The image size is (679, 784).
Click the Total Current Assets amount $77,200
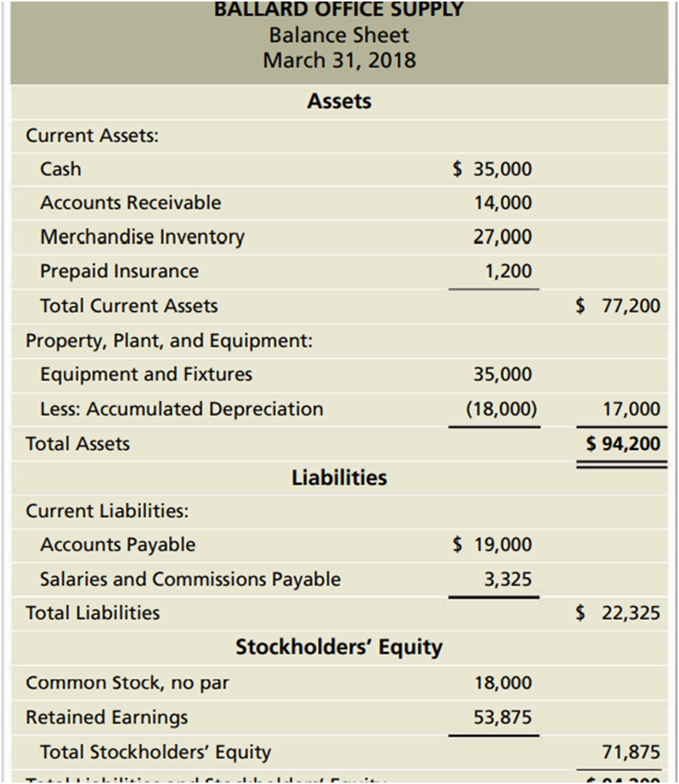click(618, 306)
